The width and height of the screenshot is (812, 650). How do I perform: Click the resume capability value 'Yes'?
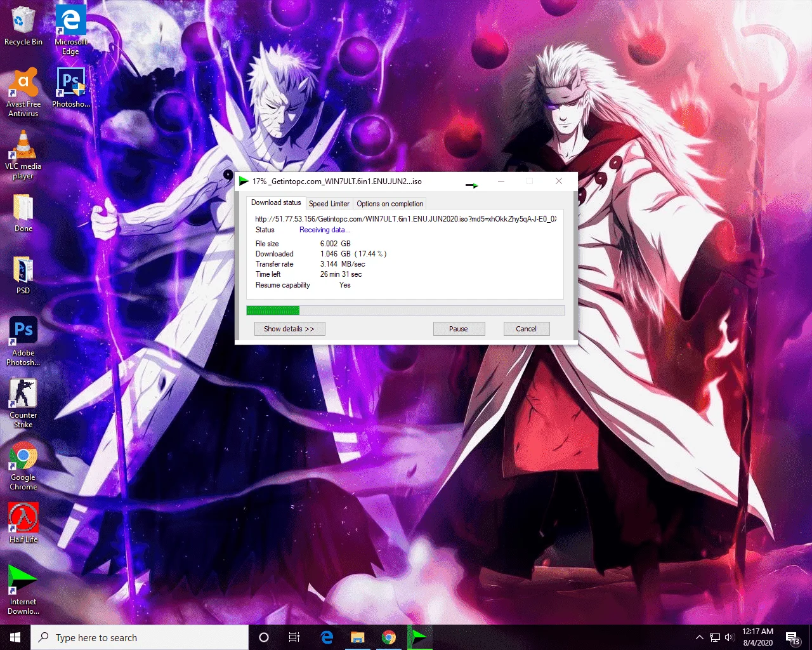(x=345, y=285)
